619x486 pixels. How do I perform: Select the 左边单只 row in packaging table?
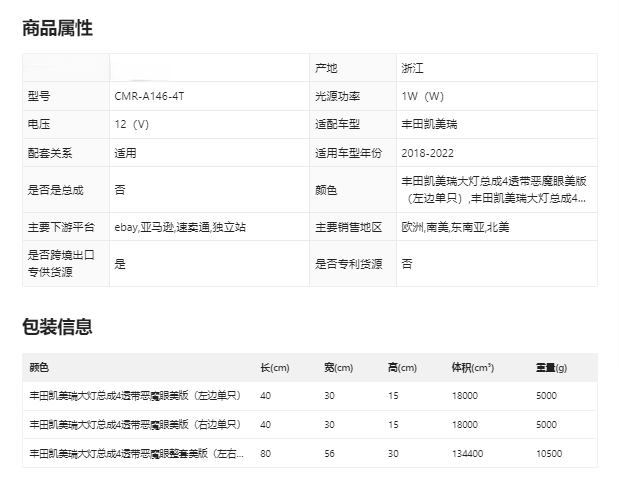point(135,396)
